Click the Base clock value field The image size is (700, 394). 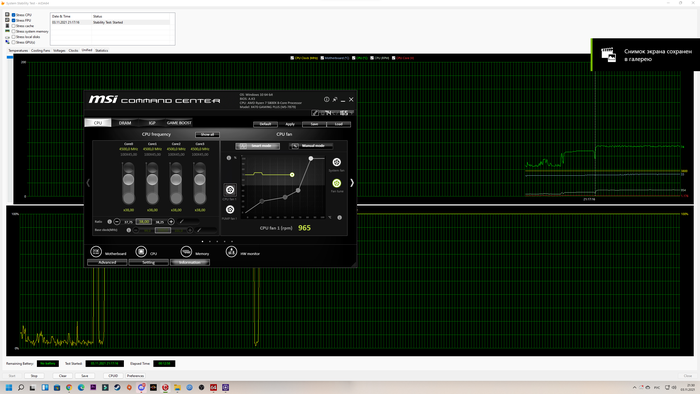point(163,230)
